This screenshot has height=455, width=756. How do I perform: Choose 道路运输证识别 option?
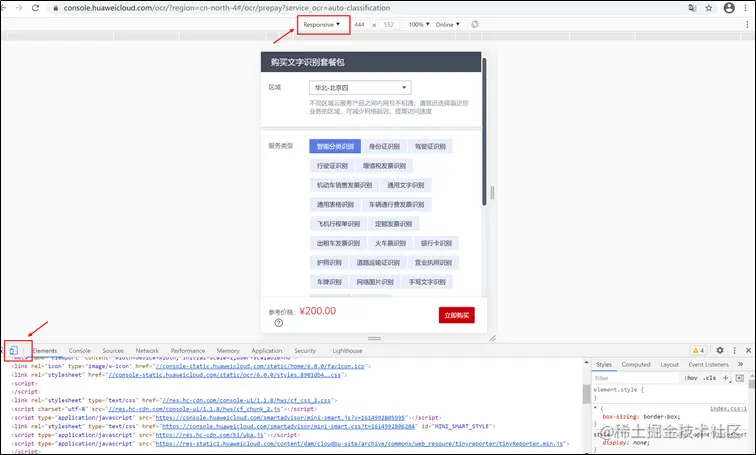[x=378, y=262]
